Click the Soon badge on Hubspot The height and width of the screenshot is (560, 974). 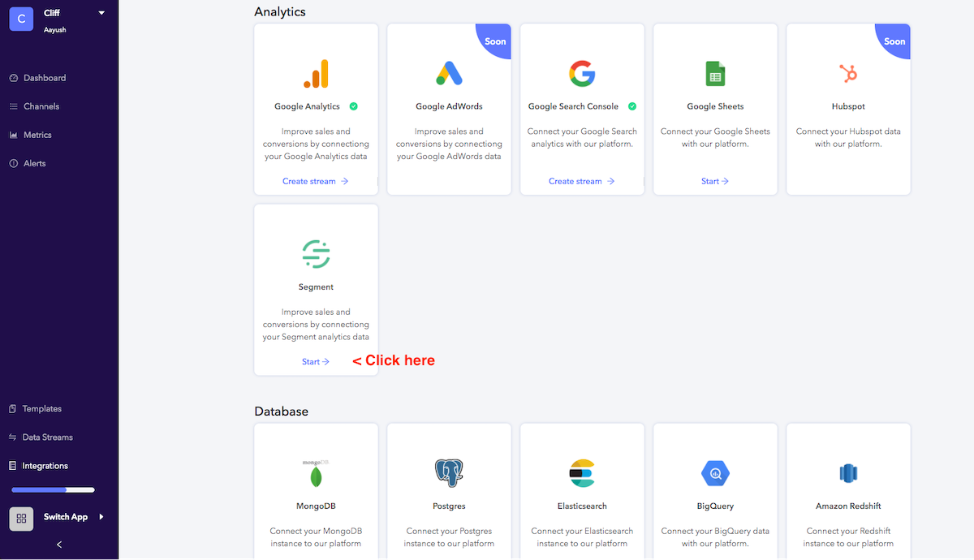[x=894, y=41]
